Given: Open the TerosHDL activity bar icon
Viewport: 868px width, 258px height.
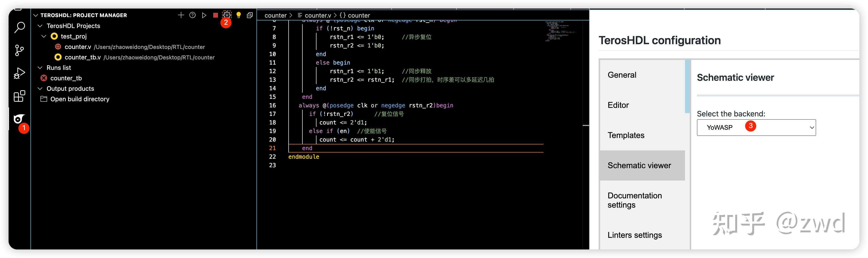Looking at the screenshot, I should point(19,119).
